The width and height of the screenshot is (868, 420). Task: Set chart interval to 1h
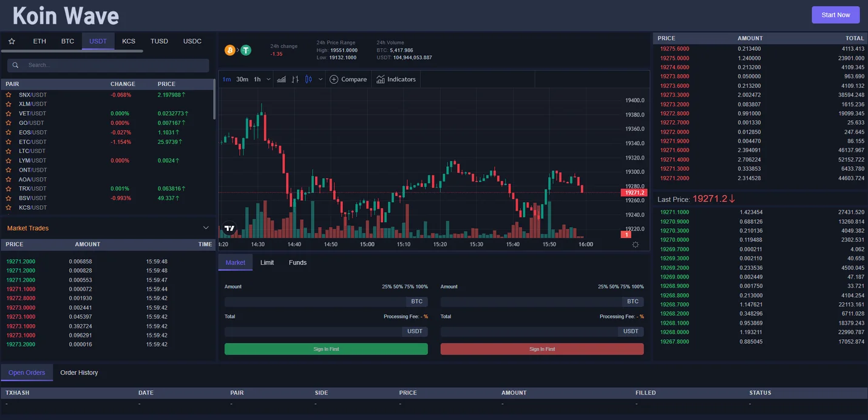coord(257,80)
